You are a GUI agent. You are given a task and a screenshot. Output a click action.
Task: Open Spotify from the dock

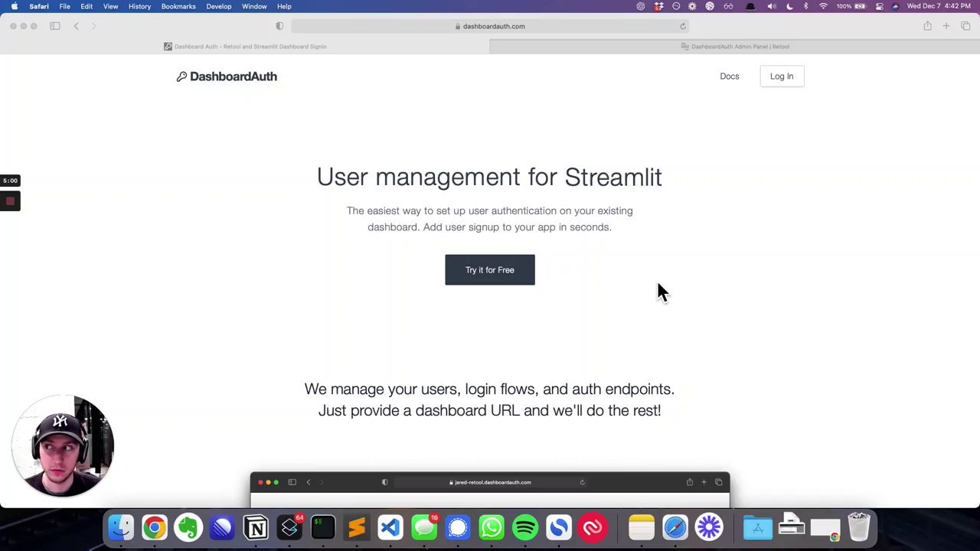[x=525, y=527]
